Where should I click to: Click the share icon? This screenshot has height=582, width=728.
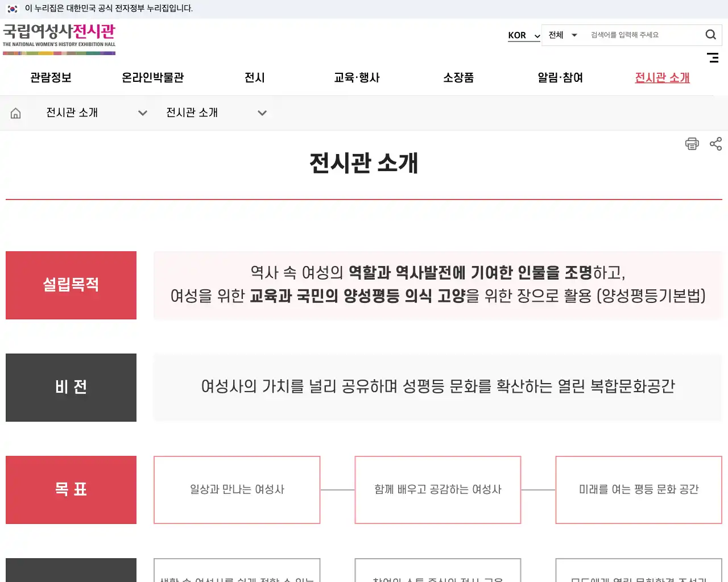coord(716,144)
